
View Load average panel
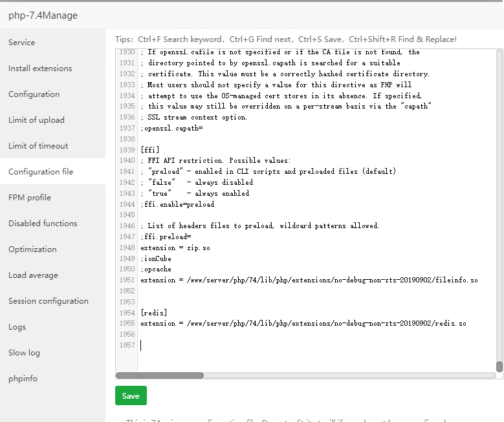tap(33, 275)
